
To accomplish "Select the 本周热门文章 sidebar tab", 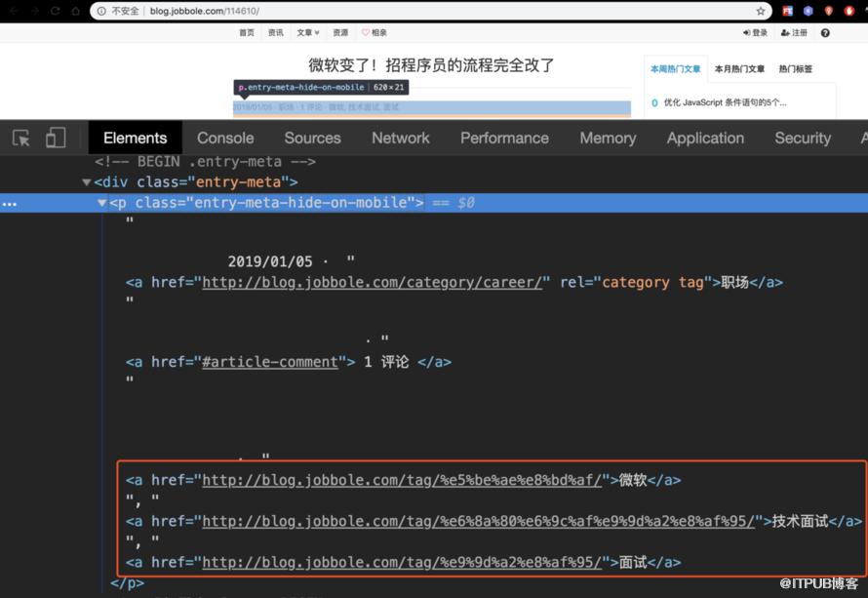I will click(675, 69).
